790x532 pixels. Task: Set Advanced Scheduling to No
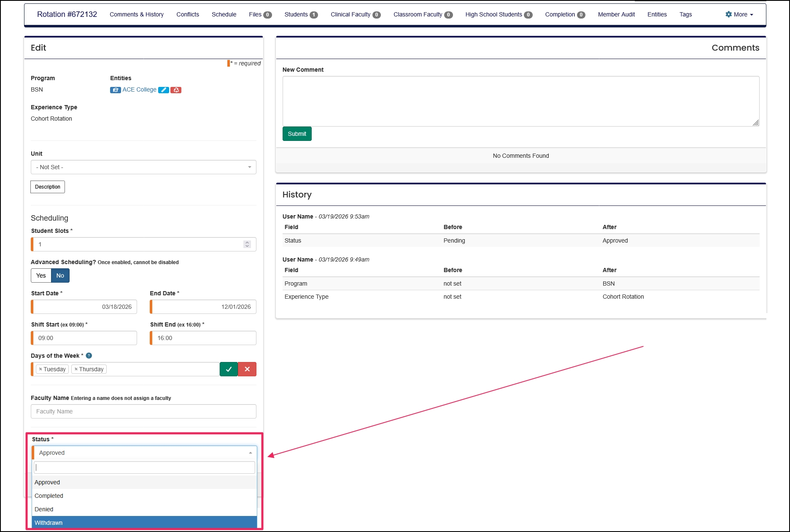point(60,275)
